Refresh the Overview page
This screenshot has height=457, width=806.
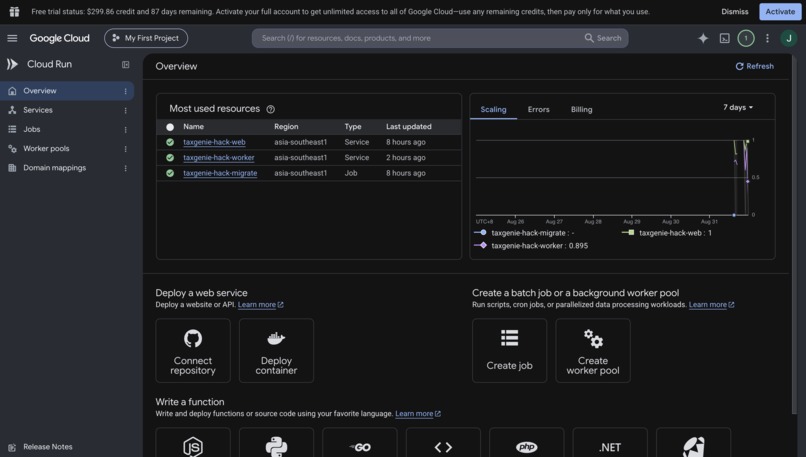pos(755,66)
